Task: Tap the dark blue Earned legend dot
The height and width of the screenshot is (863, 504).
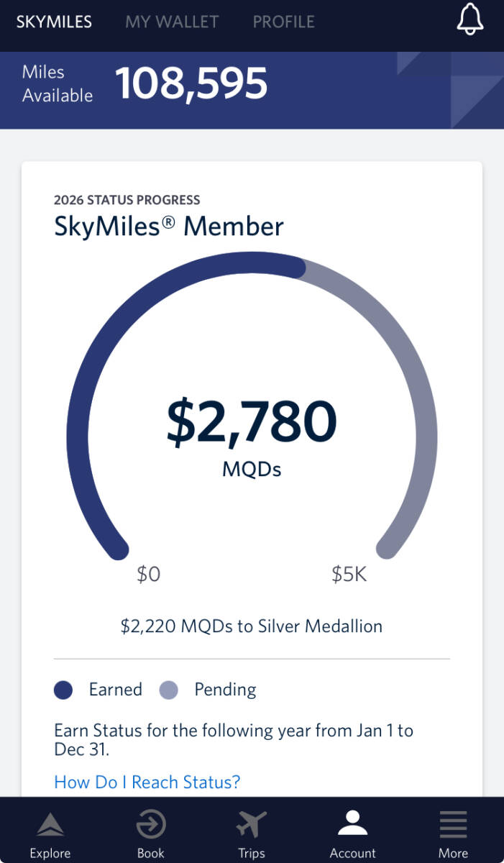Action: click(64, 690)
